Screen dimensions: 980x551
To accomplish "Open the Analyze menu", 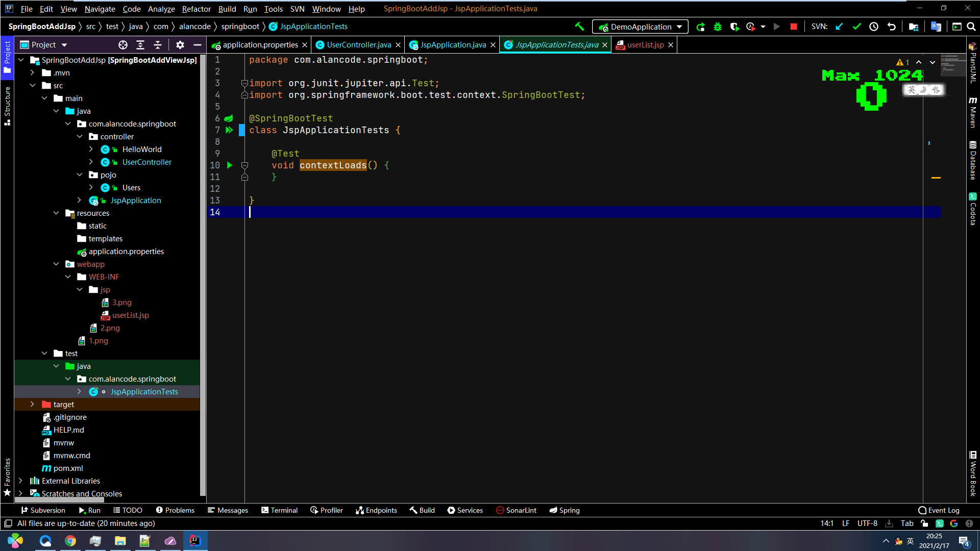I will tap(161, 9).
